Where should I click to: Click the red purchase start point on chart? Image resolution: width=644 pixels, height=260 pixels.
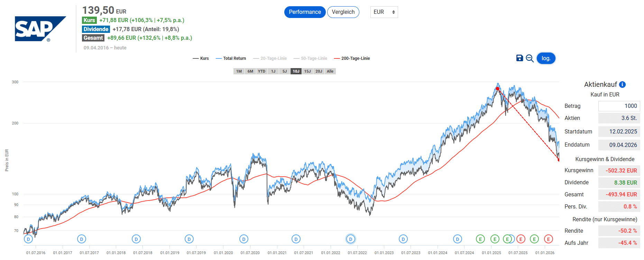(497, 89)
